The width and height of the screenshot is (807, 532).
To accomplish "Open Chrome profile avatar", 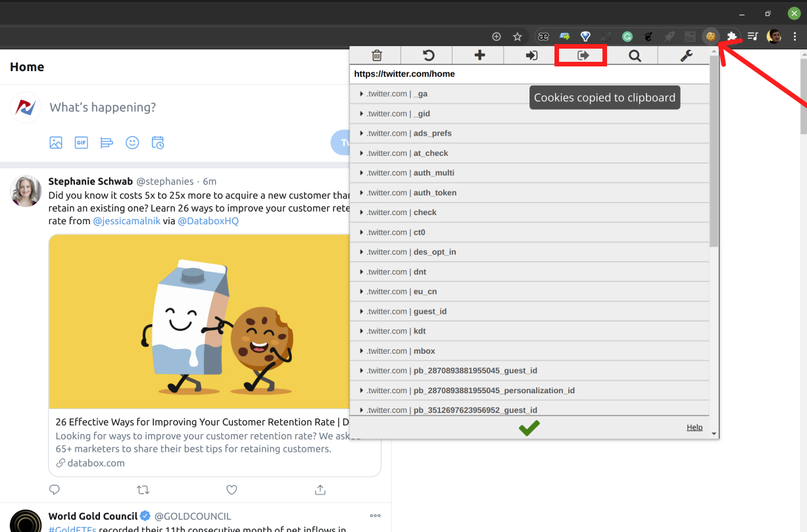I will pyautogui.click(x=774, y=37).
